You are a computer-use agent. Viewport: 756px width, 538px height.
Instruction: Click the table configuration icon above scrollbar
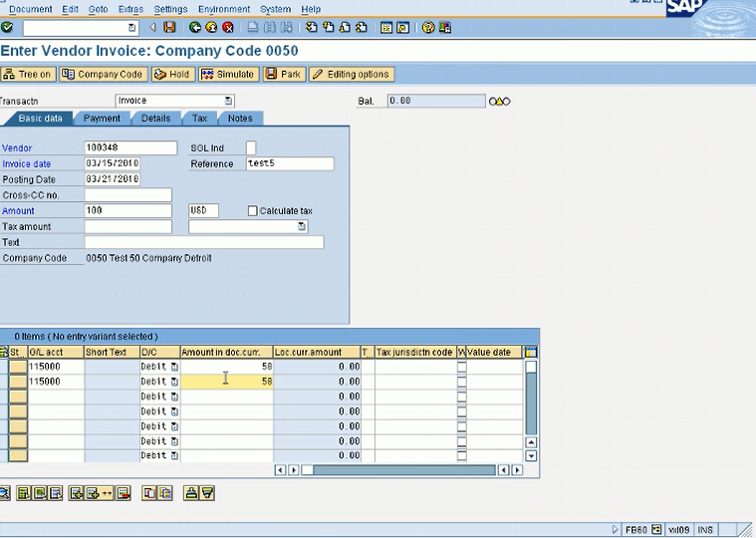(531, 353)
